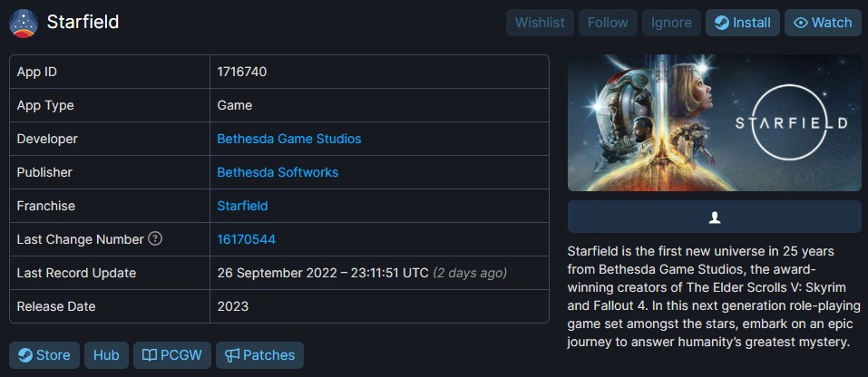Click the eye icon on Watch button

tap(800, 23)
